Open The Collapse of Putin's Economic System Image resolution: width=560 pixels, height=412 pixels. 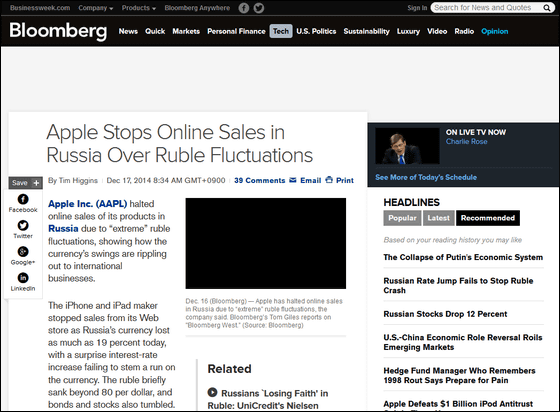463,257
